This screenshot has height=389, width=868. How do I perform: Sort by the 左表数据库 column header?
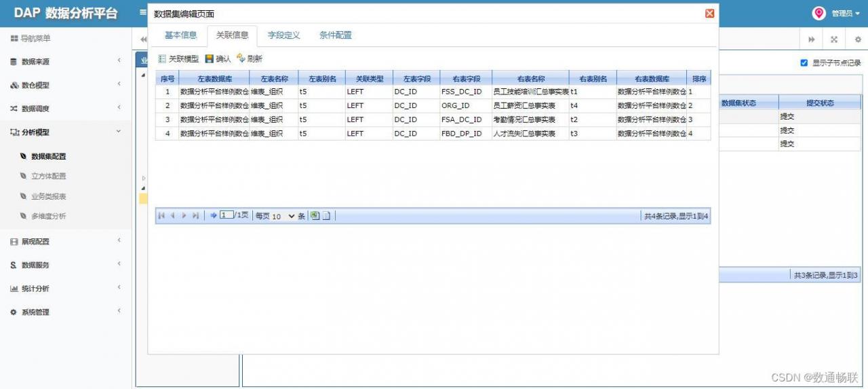click(x=214, y=79)
